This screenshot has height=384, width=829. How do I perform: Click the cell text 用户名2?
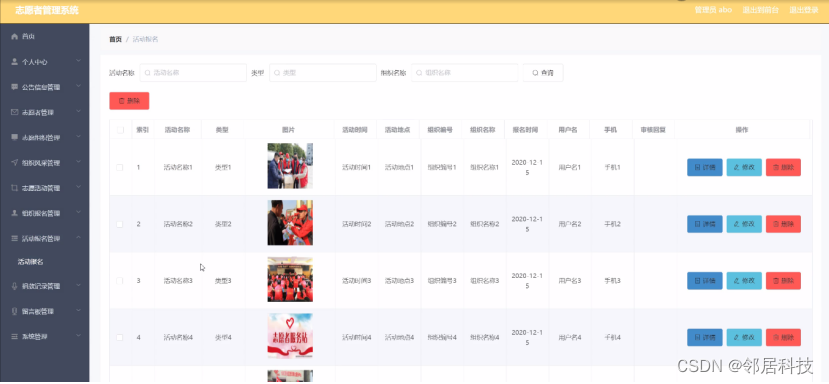coord(569,224)
